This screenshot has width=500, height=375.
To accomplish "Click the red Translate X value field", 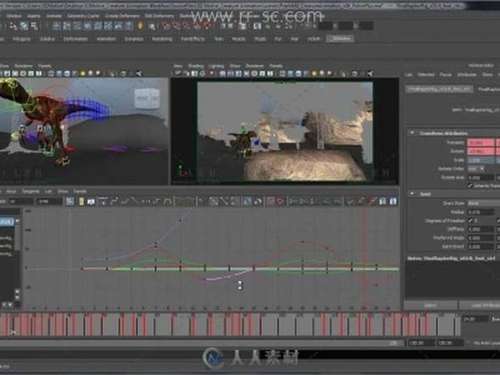I will (x=481, y=143).
